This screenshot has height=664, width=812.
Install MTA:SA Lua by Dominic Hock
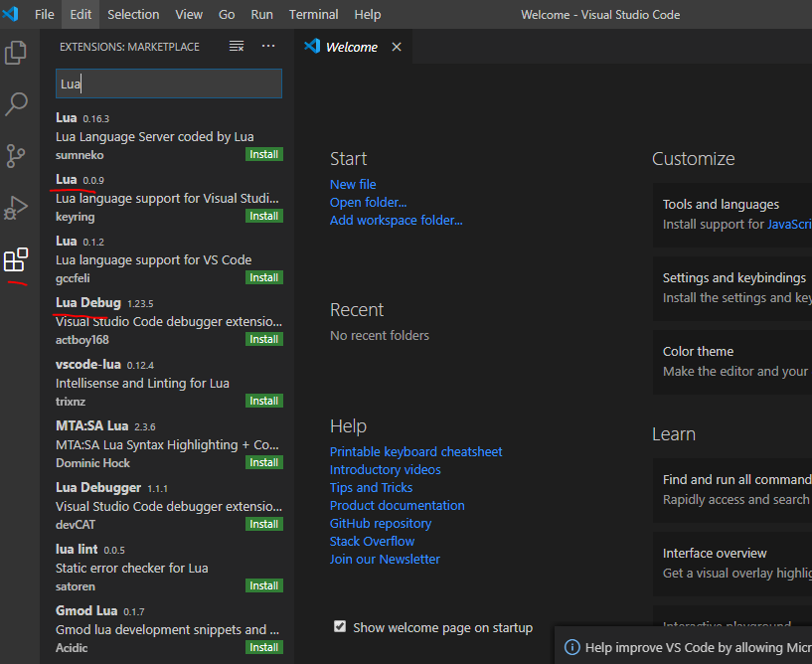(264, 462)
